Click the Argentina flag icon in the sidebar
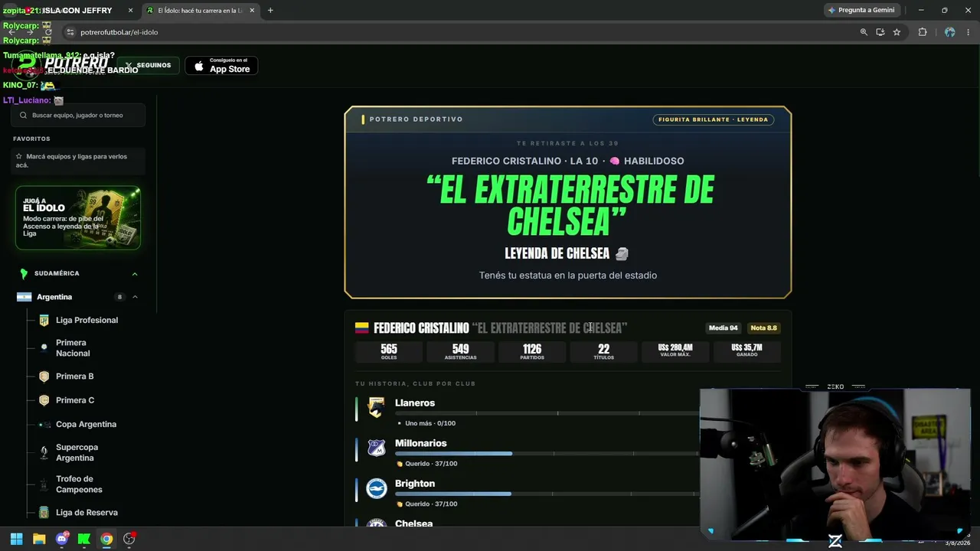980x551 pixels. click(x=24, y=297)
